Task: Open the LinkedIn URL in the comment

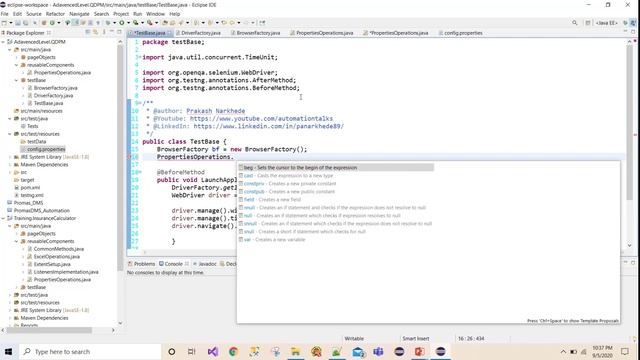Action: (x=269, y=126)
